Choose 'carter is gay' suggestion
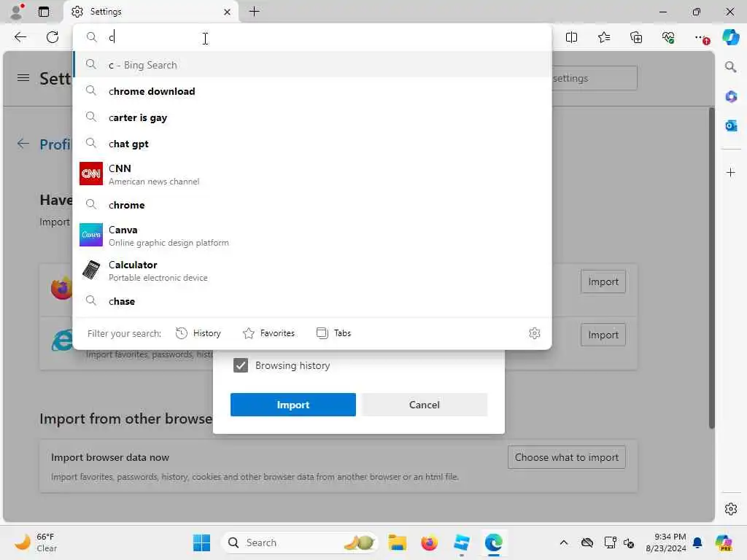This screenshot has width=747, height=560. point(312,117)
